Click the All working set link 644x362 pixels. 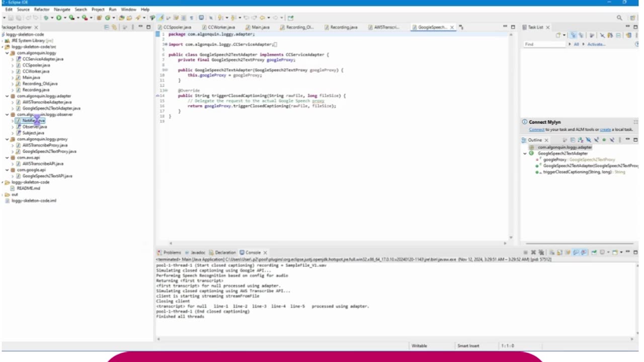point(576,44)
